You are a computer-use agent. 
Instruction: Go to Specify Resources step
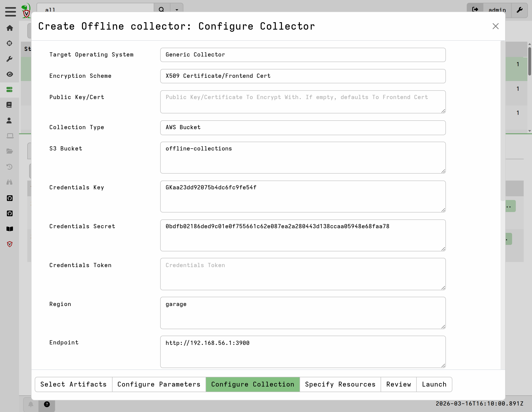340,384
